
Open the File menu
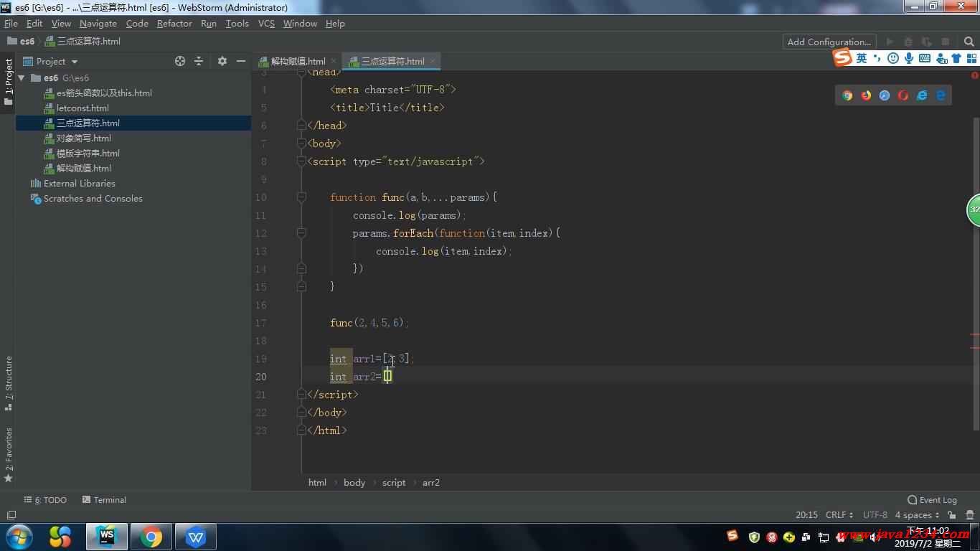coord(11,24)
